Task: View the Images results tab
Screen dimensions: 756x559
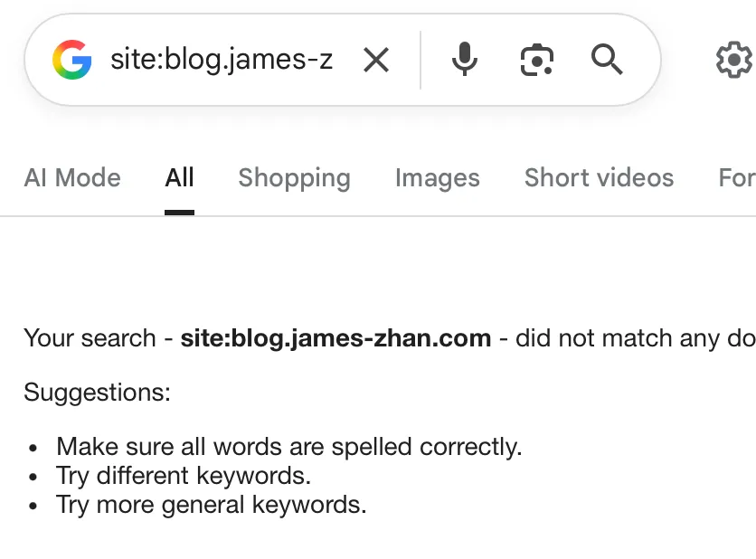Action: (437, 178)
